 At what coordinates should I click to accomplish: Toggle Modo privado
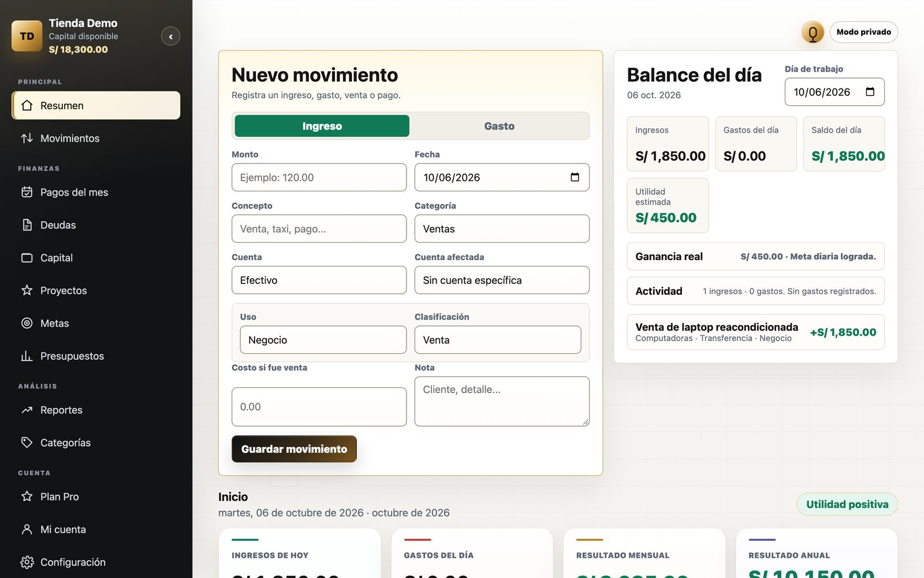[x=863, y=32]
